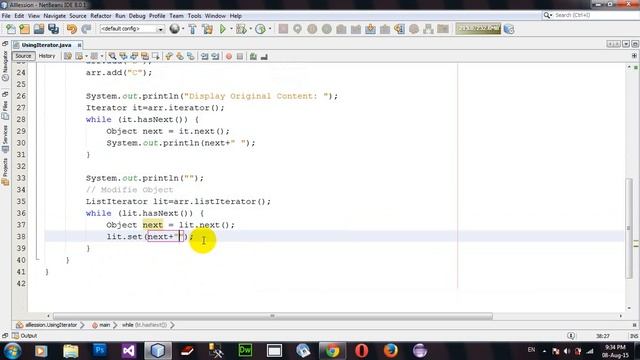The image size is (640, 360).
Task: Click the Profile Project icon
Action: coord(260,29)
